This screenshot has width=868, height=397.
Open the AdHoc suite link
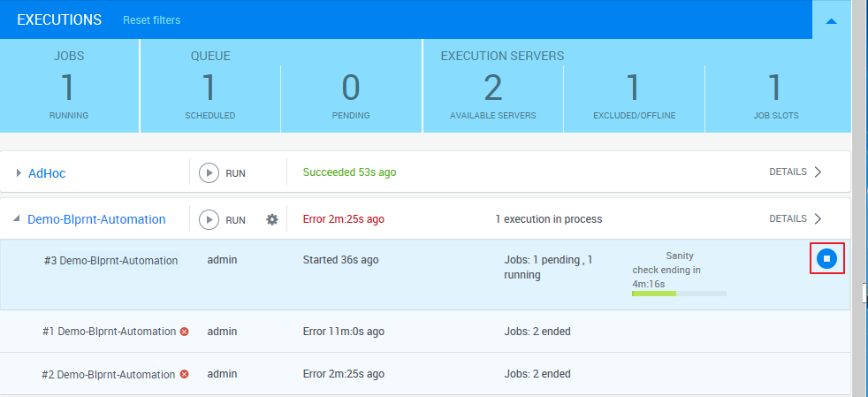tap(47, 173)
